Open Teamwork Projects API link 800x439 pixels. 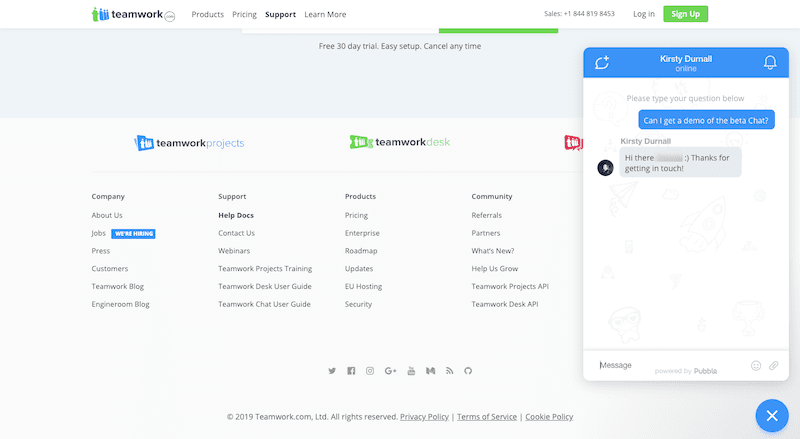[510, 286]
